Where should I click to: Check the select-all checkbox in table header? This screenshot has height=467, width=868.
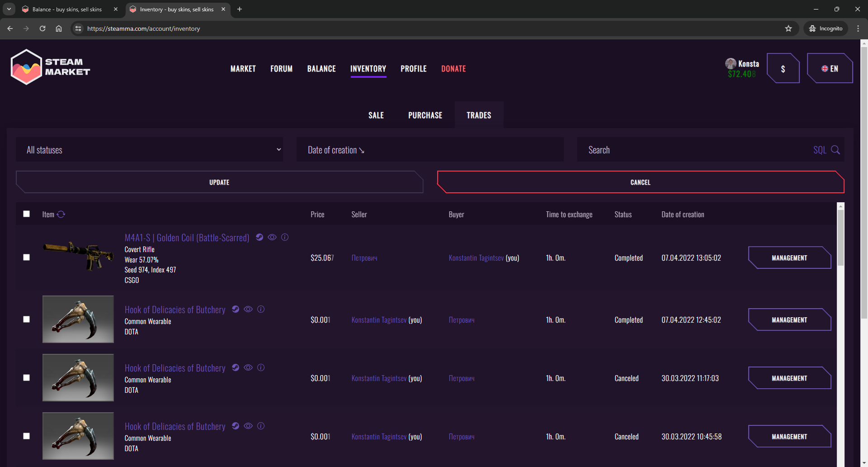pyautogui.click(x=27, y=214)
